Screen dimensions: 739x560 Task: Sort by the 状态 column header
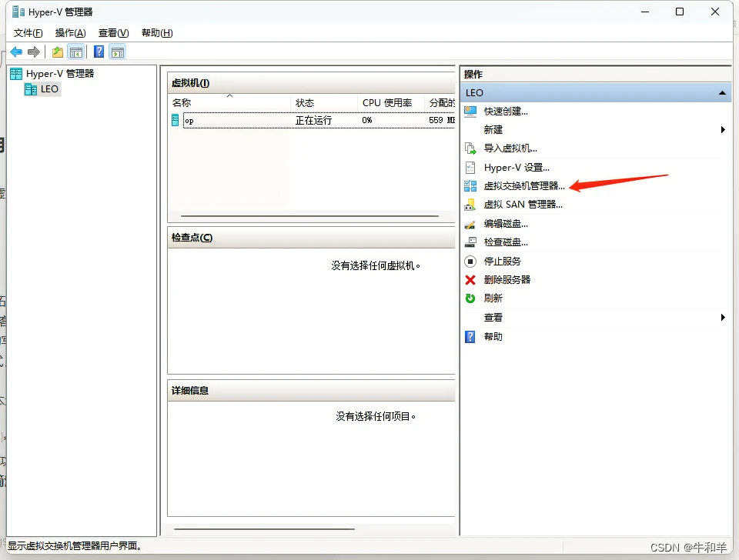tap(324, 102)
